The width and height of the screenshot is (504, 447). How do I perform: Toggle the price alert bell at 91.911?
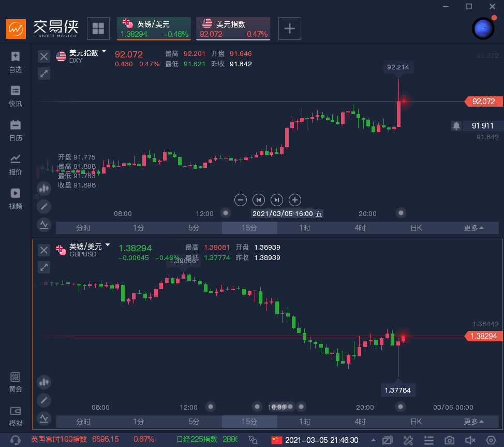456,125
